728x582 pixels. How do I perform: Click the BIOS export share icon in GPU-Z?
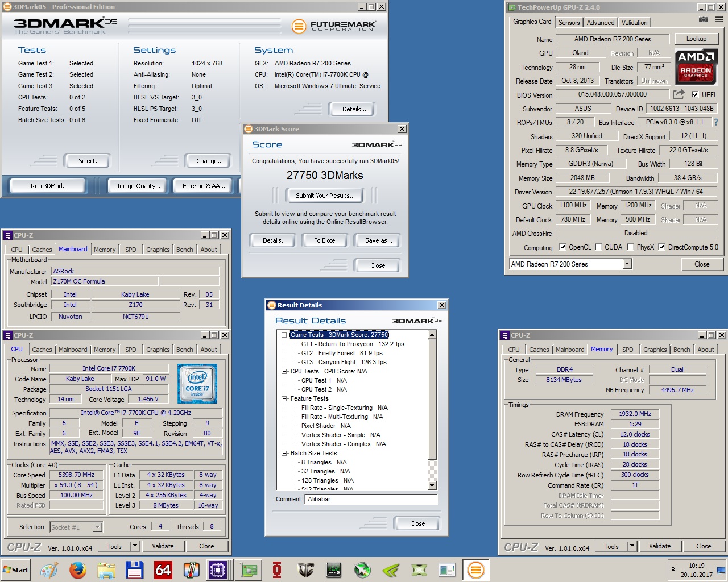coord(679,94)
